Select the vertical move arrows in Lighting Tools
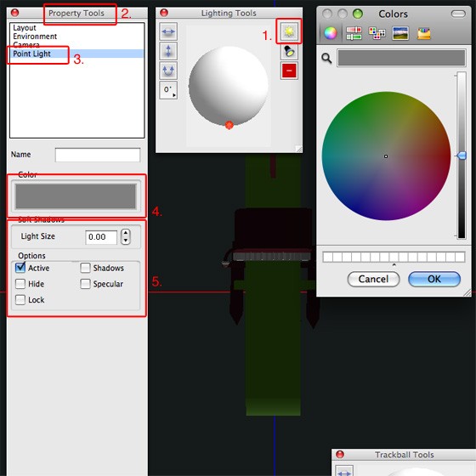Screen dimensions: 476x476 point(168,51)
